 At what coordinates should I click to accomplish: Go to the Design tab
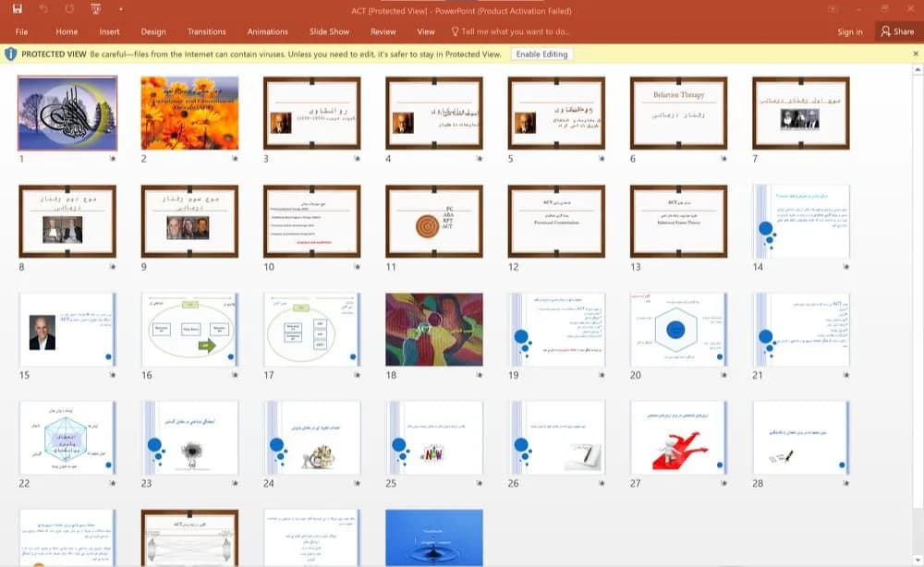point(153,31)
